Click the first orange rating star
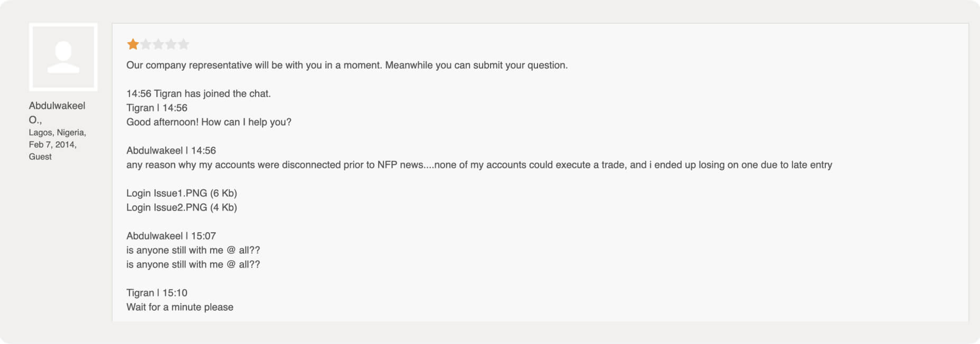This screenshot has height=344, width=980. pyautogui.click(x=133, y=44)
